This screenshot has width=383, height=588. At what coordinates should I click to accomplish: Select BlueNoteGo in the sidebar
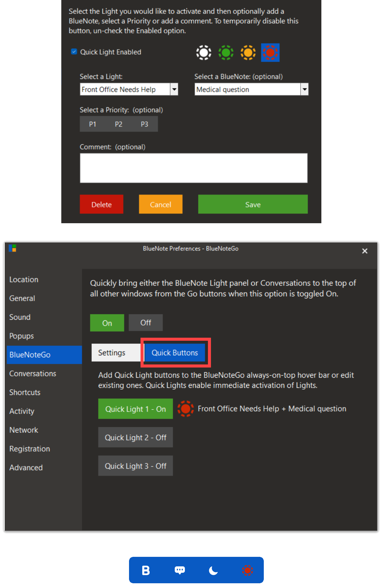[x=44, y=355]
